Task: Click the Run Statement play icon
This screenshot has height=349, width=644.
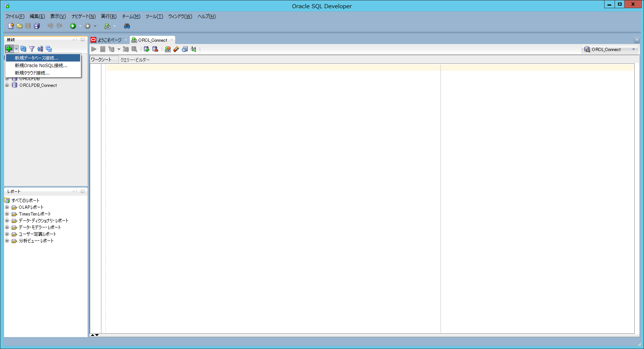Action: pos(94,49)
